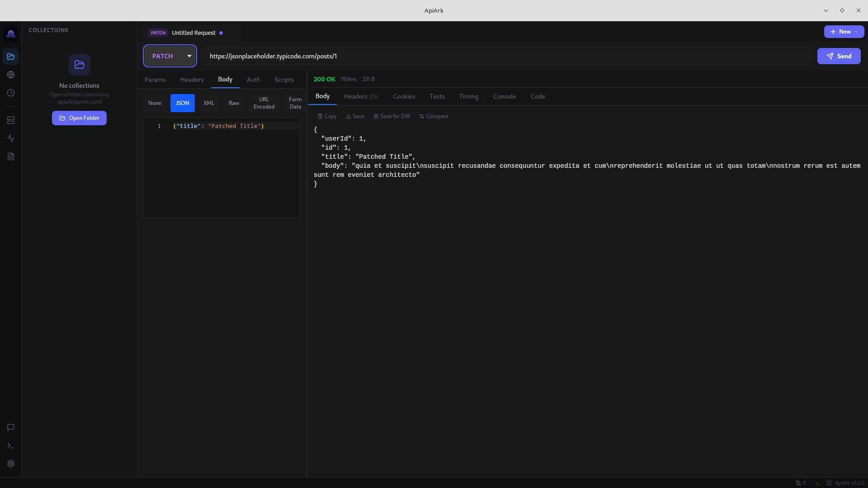Switch body type to XML
The image size is (868, 488).
click(x=208, y=103)
